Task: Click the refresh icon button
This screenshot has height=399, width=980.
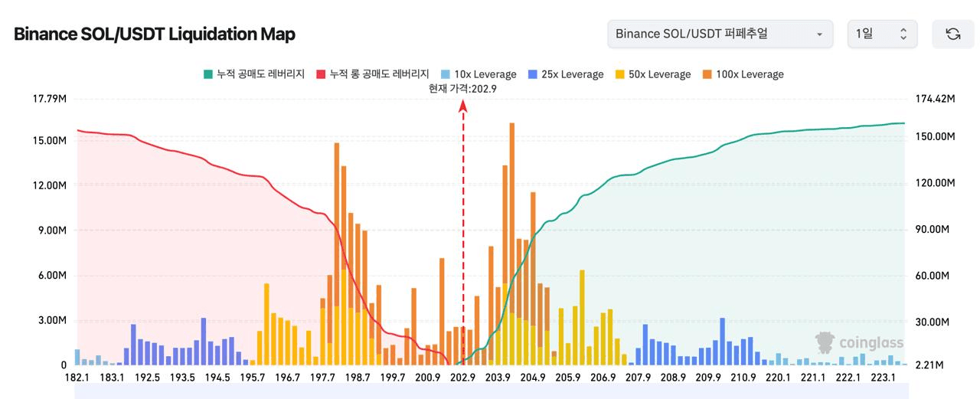Action: pos(952,34)
